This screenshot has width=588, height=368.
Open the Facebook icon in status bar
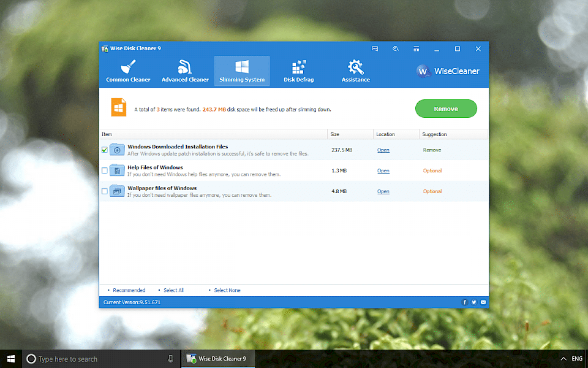click(x=465, y=302)
